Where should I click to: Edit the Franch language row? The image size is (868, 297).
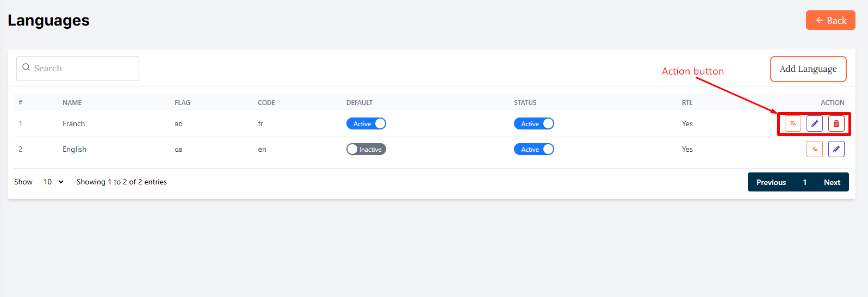coord(814,124)
